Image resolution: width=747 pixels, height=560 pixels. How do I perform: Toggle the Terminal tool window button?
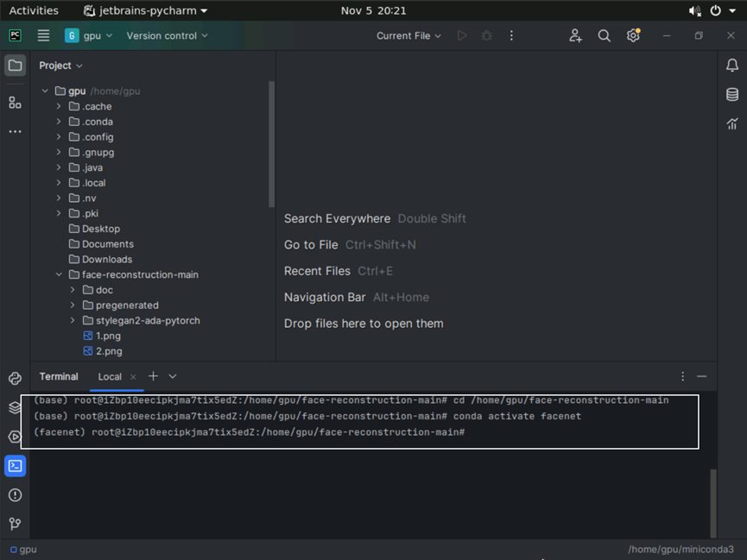[16, 466]
